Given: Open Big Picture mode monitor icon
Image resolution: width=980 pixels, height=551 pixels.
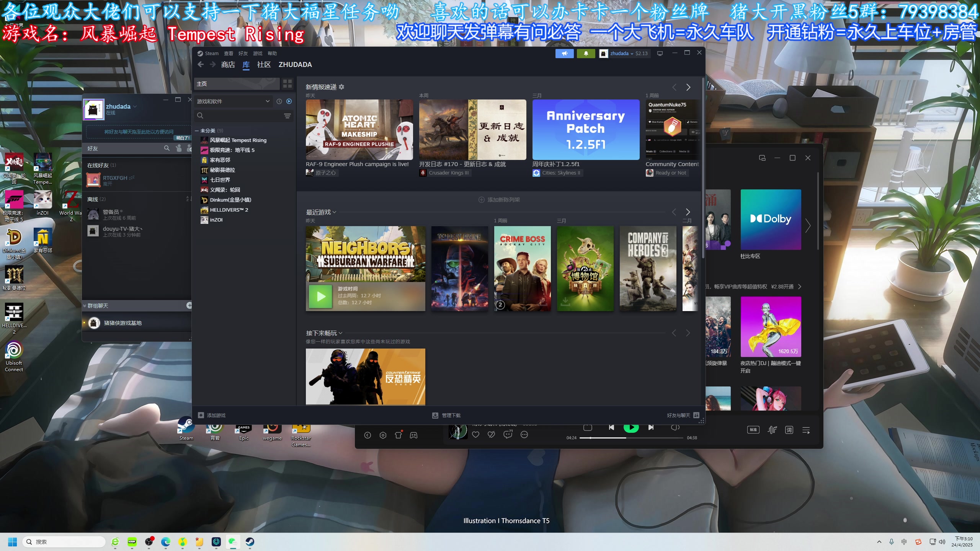Looking at the screenshot, I should pos(660,54).
